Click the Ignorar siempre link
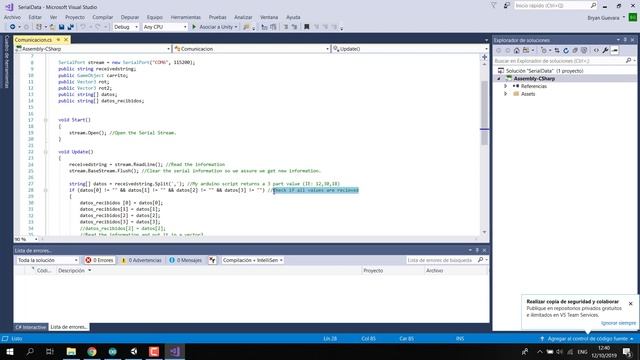Image resolution: width=640 pixels, height=360 pixels. (618, 323)
